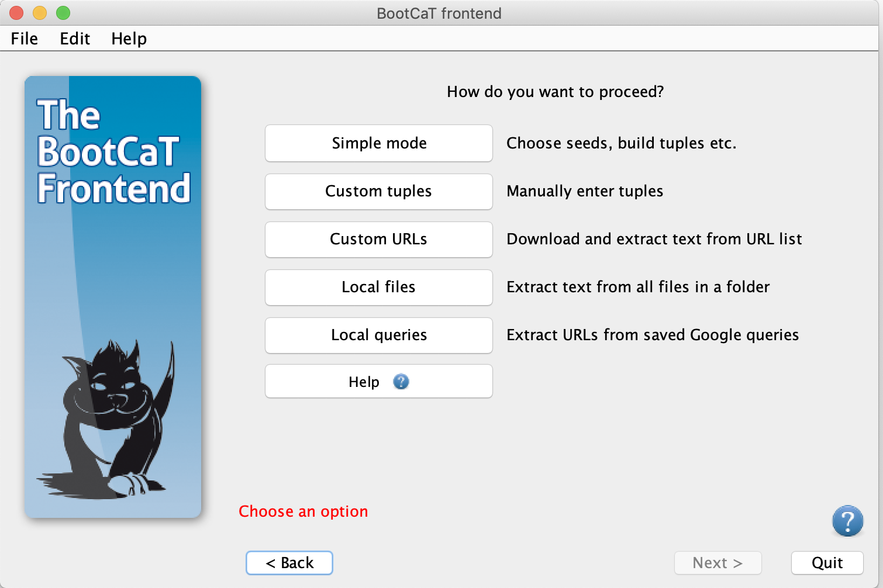Click the red 'Choose an option' message
This screenshot has width=883, height=588.
[303, 511]
